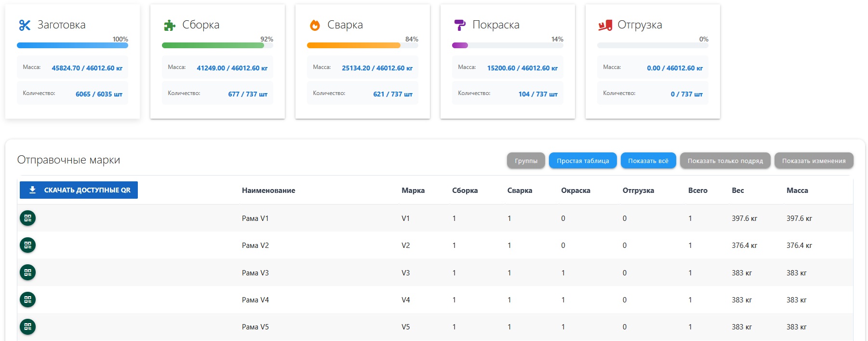Select the Показать только подряд filter
The width and height of the screenshot is (868, 341).
pyautogui.click(x=725, y=161)
